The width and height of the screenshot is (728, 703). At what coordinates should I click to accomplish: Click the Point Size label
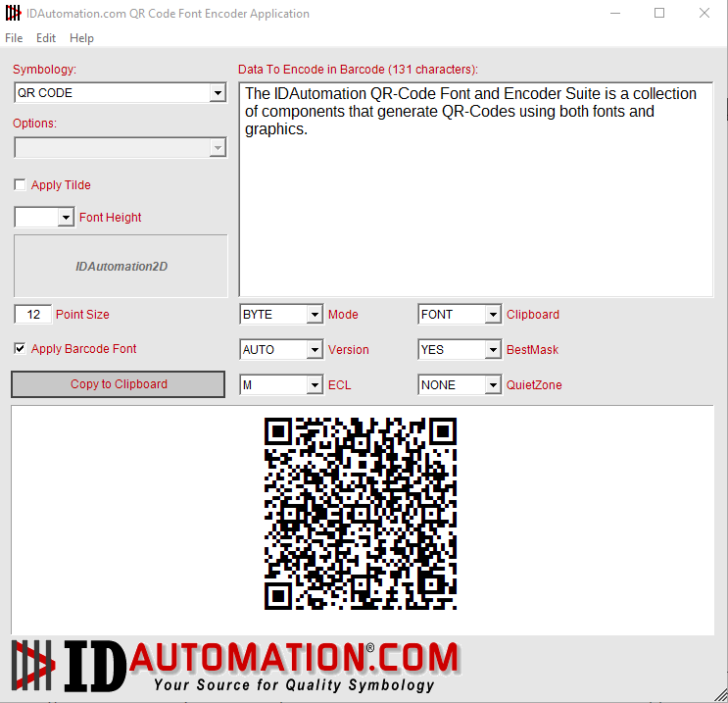point(82,314)
